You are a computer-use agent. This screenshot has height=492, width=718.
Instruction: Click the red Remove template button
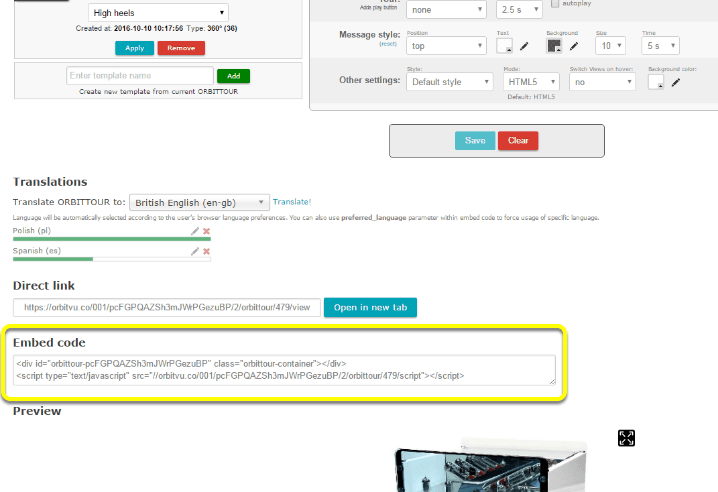[x=181, y=48]
